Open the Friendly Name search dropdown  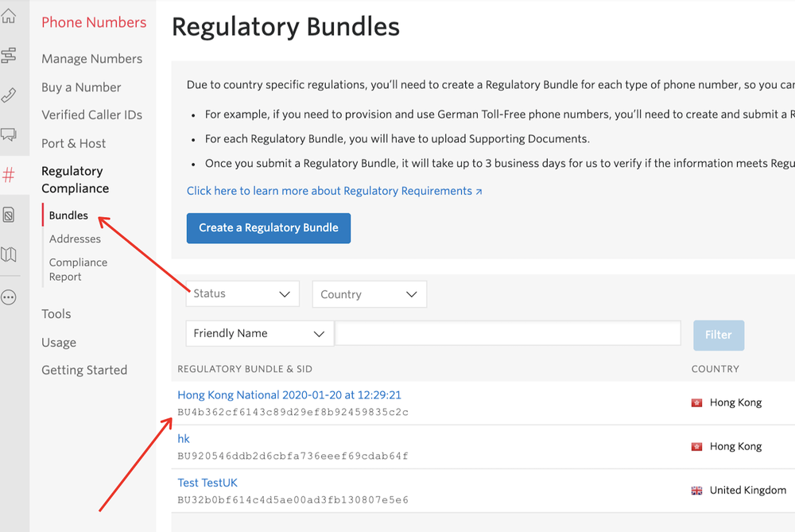[x=259, y=333]
